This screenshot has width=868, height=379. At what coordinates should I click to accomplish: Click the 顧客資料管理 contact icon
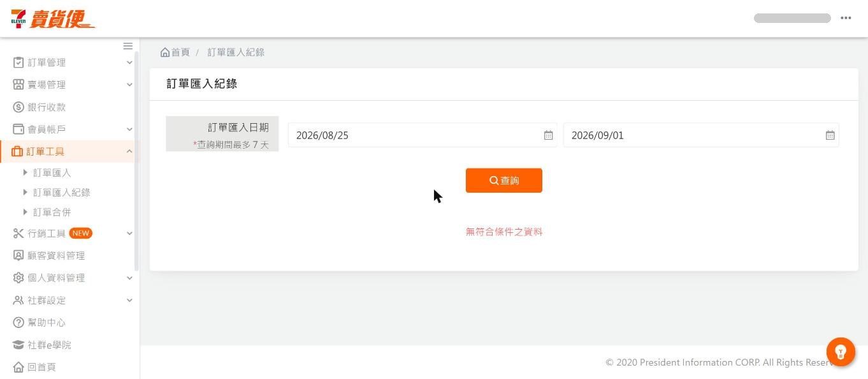tap(18, 255)
